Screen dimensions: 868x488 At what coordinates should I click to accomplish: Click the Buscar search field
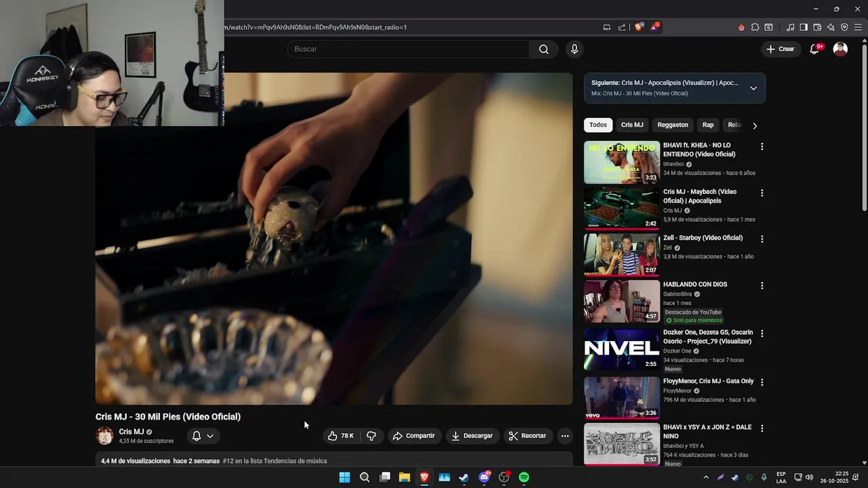coord(408,49)
